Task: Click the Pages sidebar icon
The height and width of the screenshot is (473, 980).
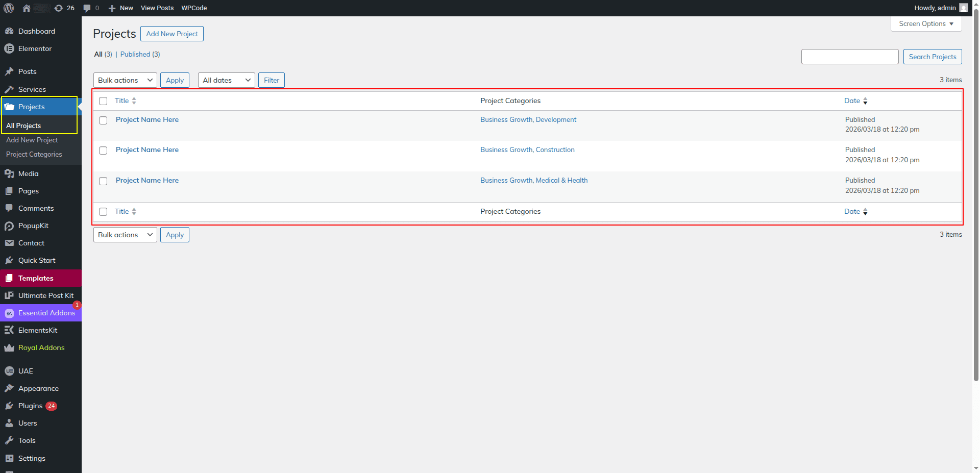Action: (x=9, y=191)
